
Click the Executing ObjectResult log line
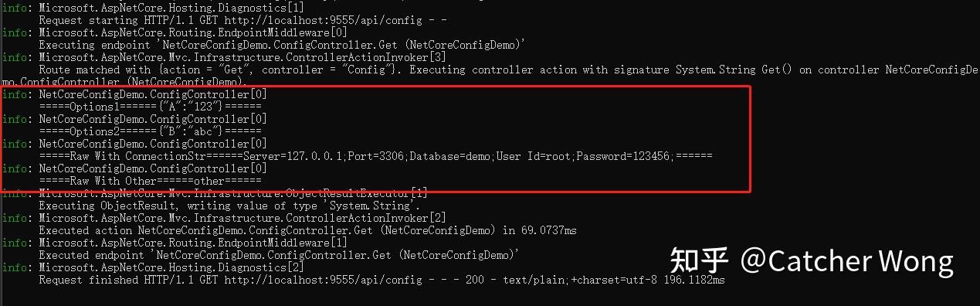point(229,206)
